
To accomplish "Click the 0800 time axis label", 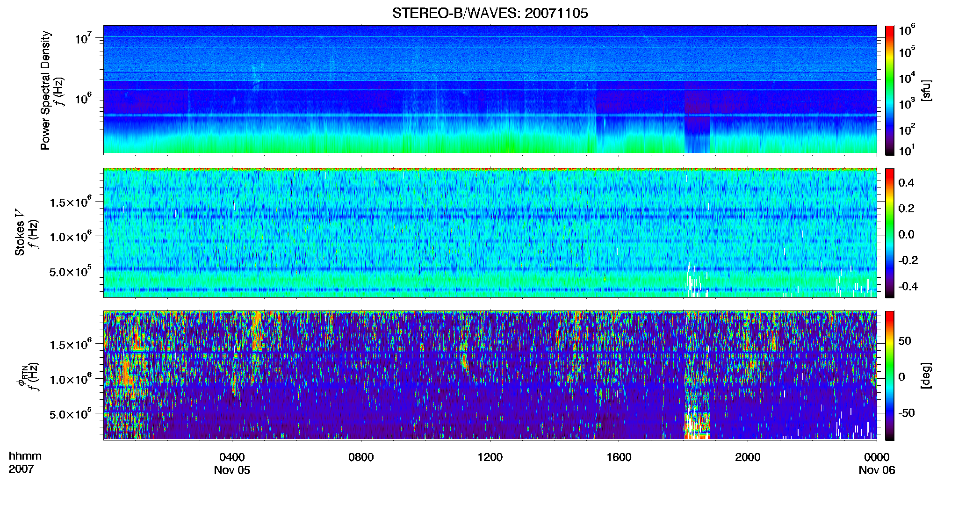I will click(x=361, y=457).
